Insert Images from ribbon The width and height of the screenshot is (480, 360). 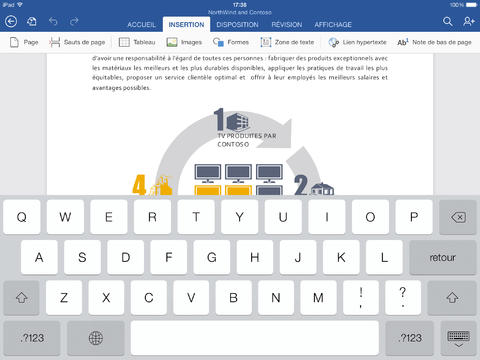pos(184,42)
